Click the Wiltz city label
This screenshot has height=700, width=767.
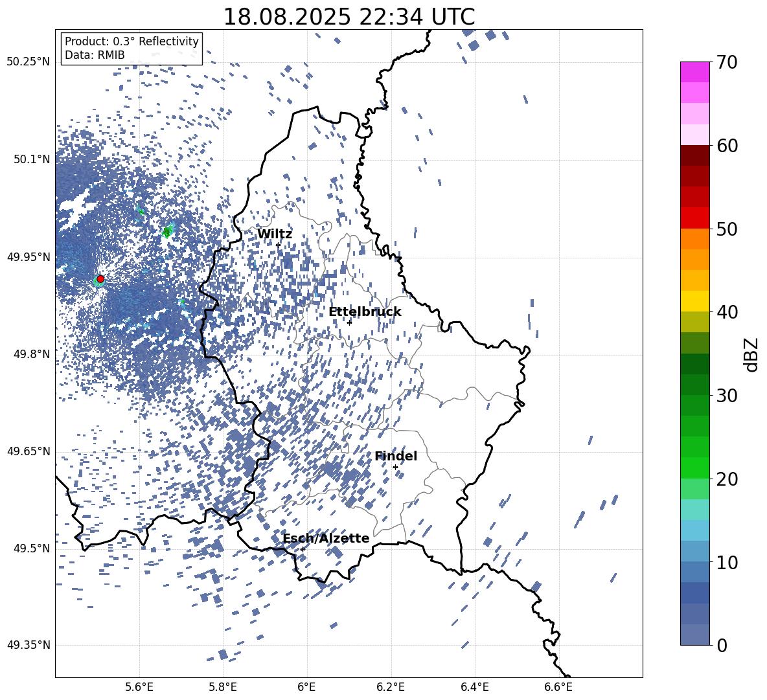[275, 234]
